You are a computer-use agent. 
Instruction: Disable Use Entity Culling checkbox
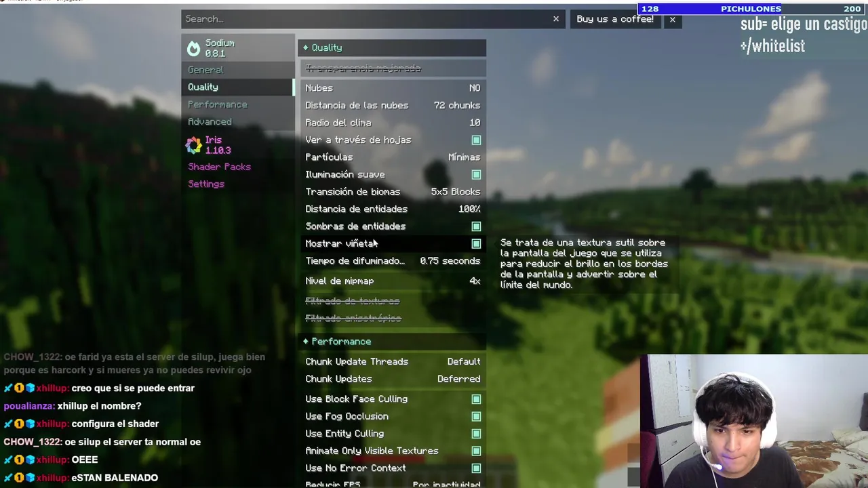(476, 434)
